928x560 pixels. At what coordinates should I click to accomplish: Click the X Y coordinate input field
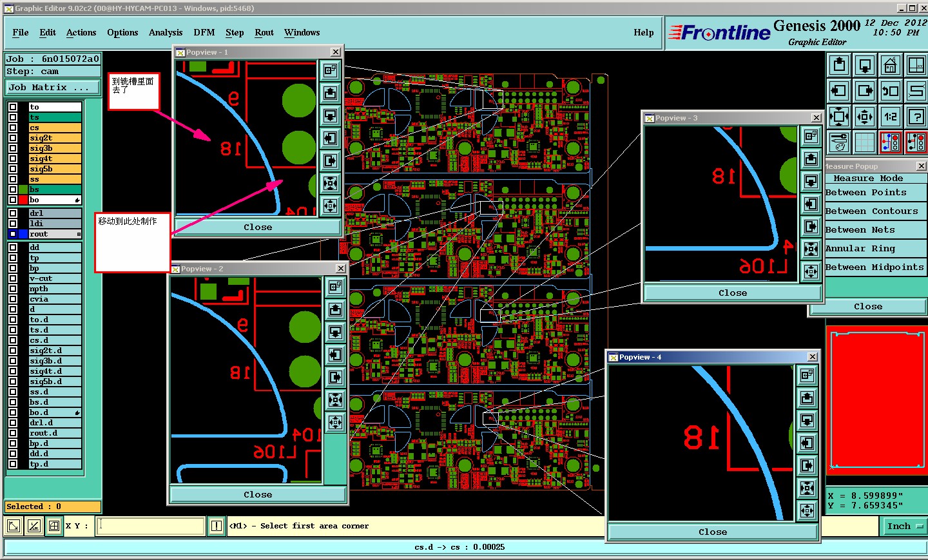coord(150,526)
